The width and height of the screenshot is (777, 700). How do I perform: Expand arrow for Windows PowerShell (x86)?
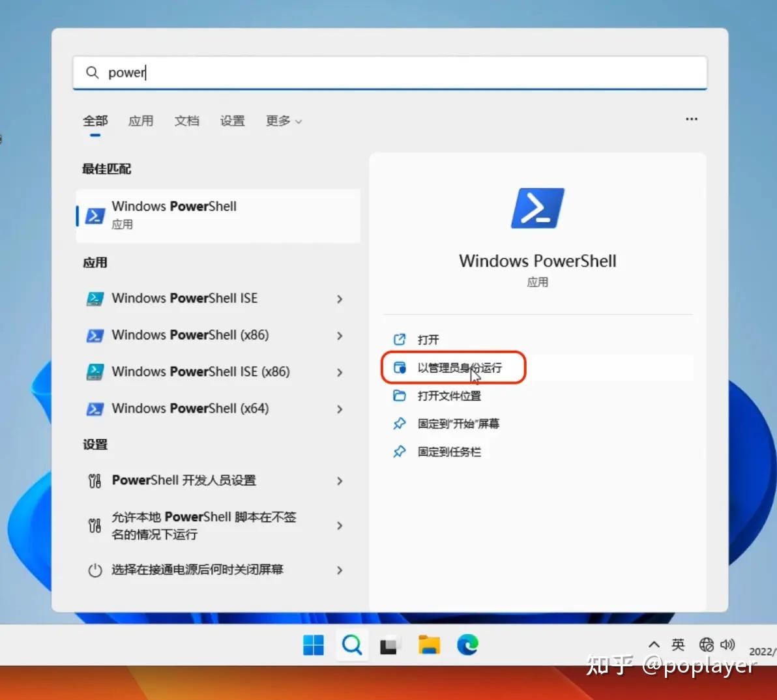tap(340, 336)
